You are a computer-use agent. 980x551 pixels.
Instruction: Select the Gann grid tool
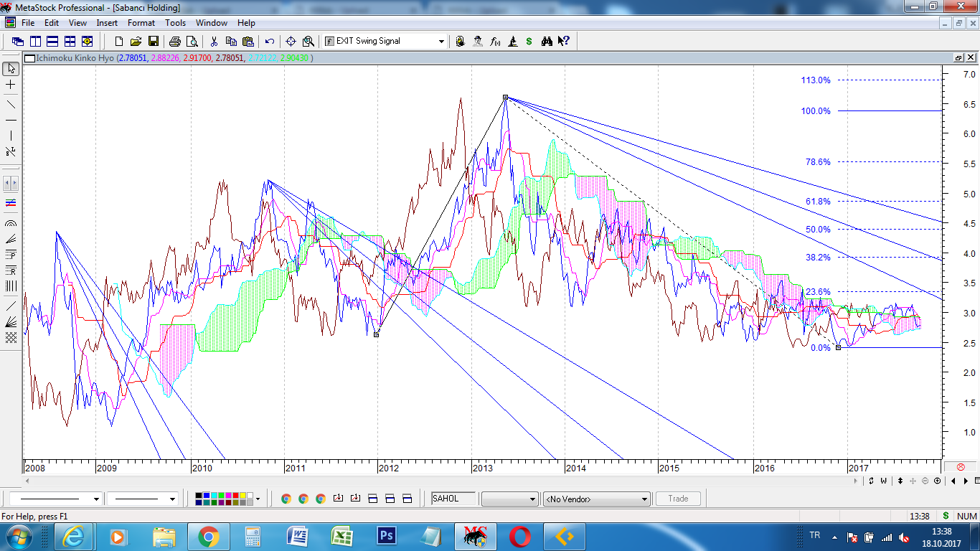click(x=11, y=336)
